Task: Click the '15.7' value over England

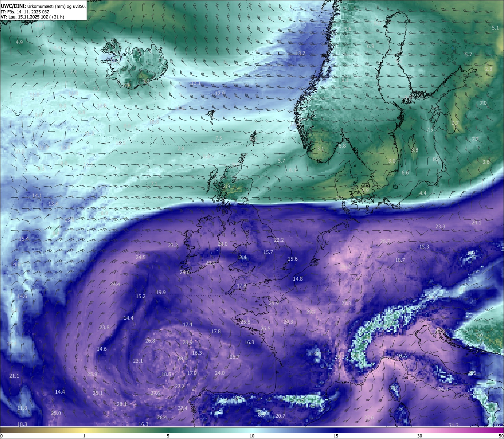Action: tap(268, 252)
